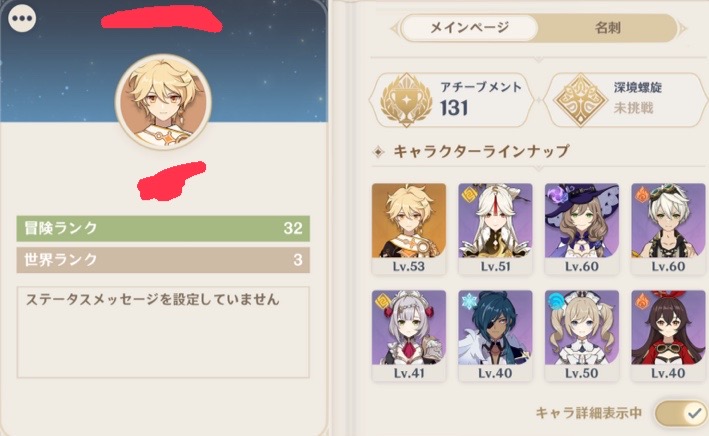Select the Amber Lv.40 character card

click(668, 336)
